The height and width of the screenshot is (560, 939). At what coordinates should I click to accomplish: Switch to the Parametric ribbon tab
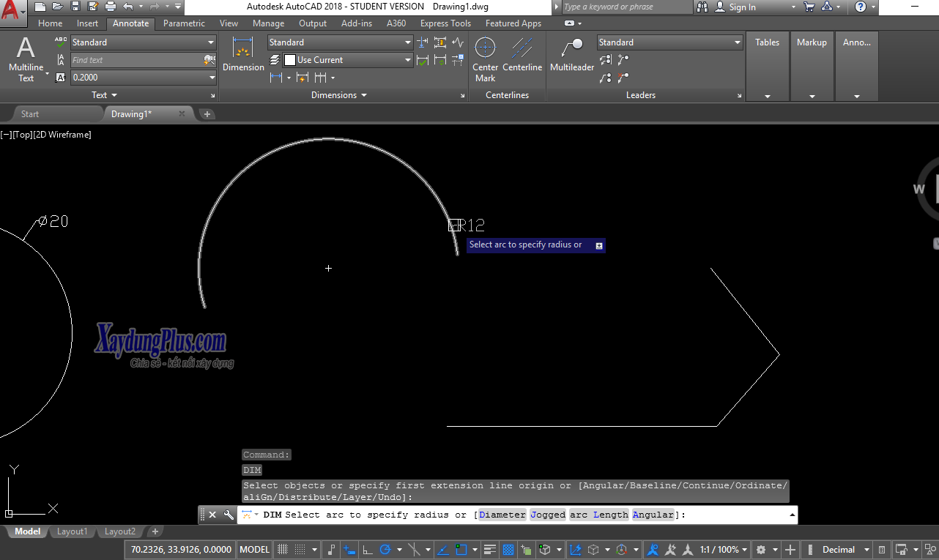click(x=183, y=23)
